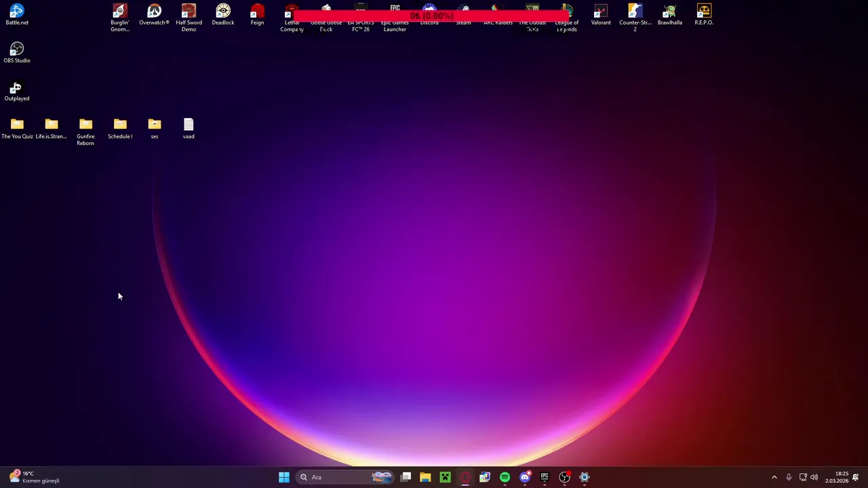Select the Burglin' Gnomes desktop shortcut
The image size is (868, 488).
120,17
